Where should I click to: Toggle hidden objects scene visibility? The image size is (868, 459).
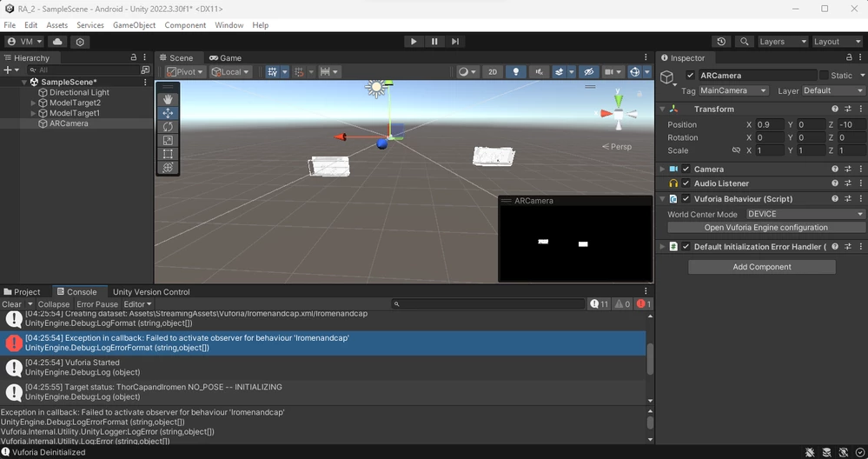click(x=588, y=72)
